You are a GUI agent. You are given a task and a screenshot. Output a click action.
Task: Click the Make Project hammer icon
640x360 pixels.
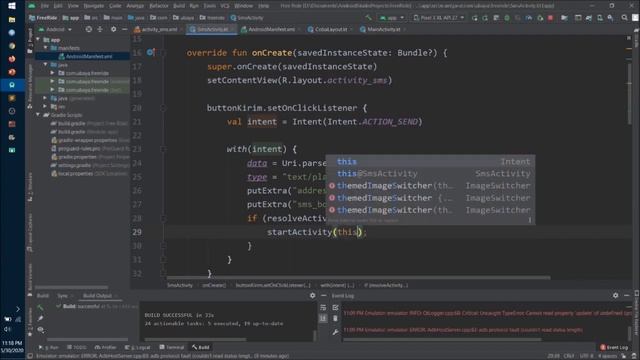point(369,18)
